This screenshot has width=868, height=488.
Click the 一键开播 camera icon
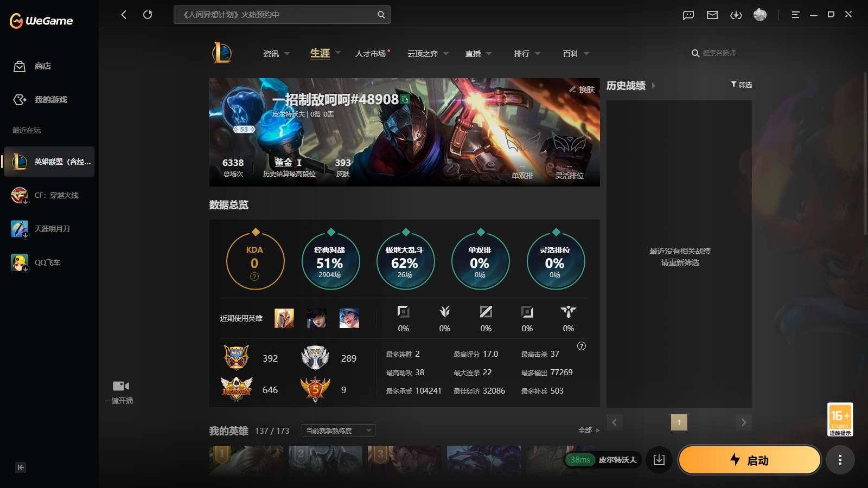pos(120,386)
